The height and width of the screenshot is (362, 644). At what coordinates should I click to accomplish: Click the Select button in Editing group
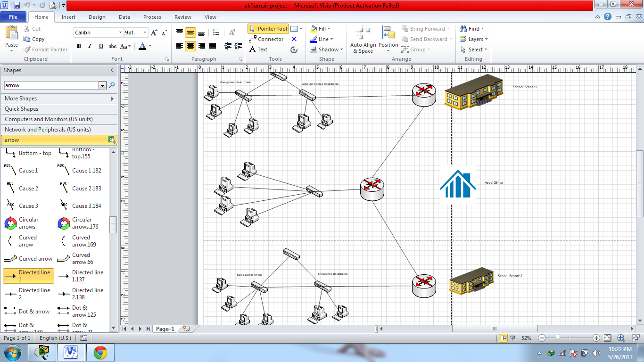(473, 49)
